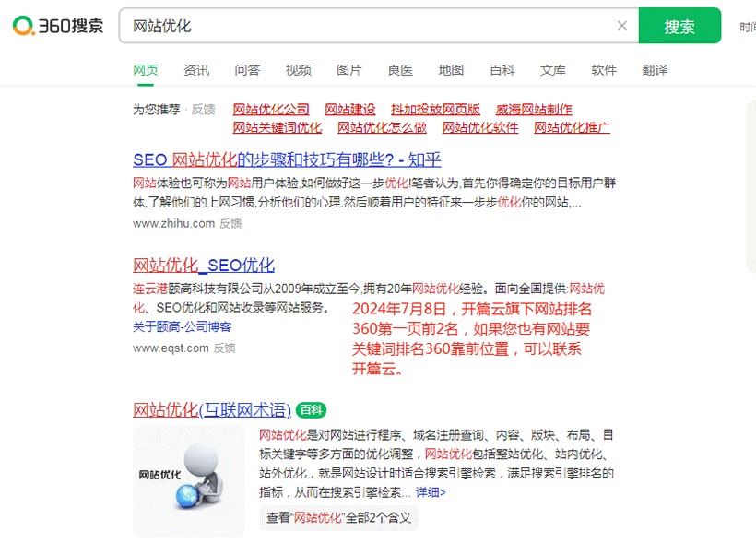Click the 关于颐高-公司博客 sublink
This screenshot has height=543, width=756.
[x=182, y=326]
